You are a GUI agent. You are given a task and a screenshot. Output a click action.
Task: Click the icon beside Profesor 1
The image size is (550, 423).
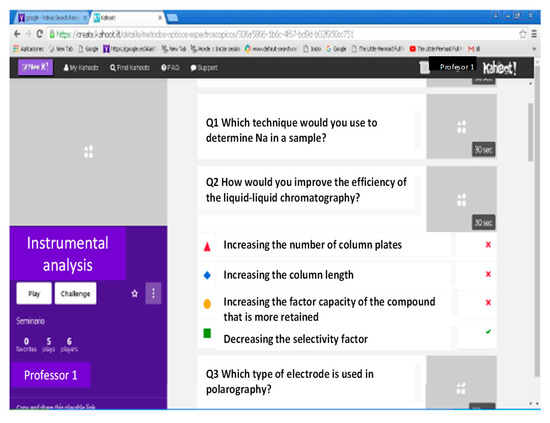424,67
